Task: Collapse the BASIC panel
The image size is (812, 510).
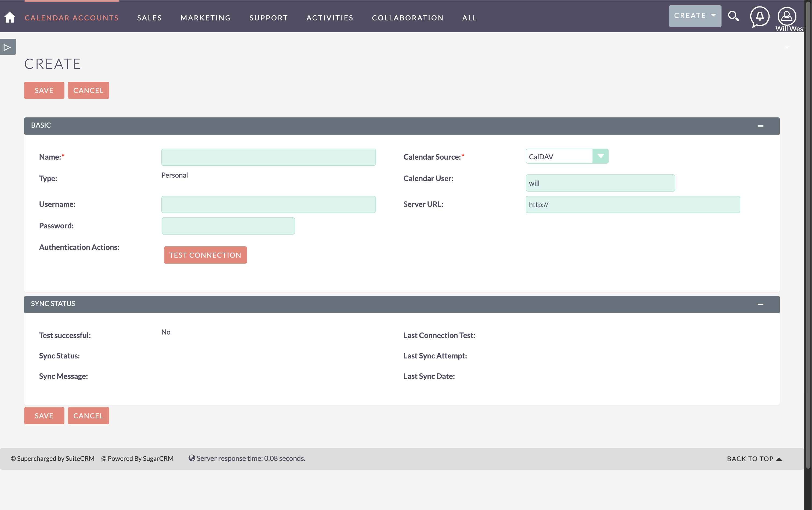Action: tap(761, 125)
